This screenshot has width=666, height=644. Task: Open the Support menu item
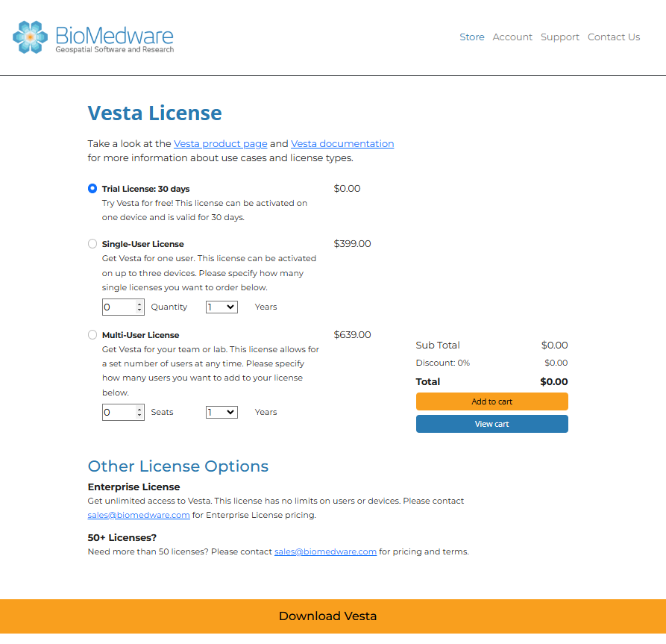click(560, 37)
